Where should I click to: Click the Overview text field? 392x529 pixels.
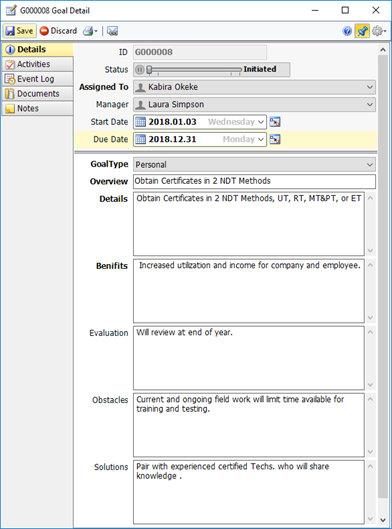[x=254, y=182]
